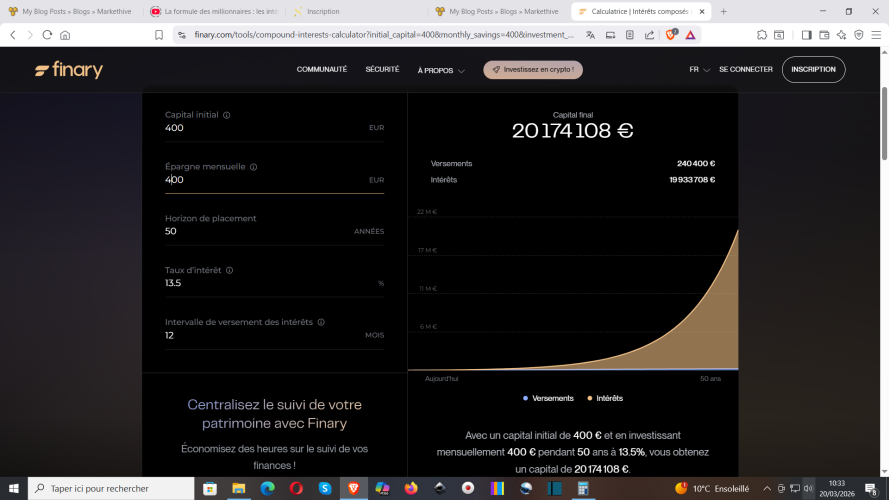Image resolution: width=889 pixels, height=500 pixels.
Task: Click the Finary logo
Action: click(x=68, y=70)
